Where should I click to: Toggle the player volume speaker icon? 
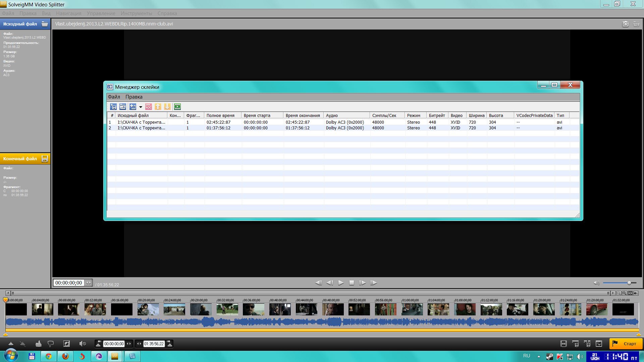pos(596,283)
